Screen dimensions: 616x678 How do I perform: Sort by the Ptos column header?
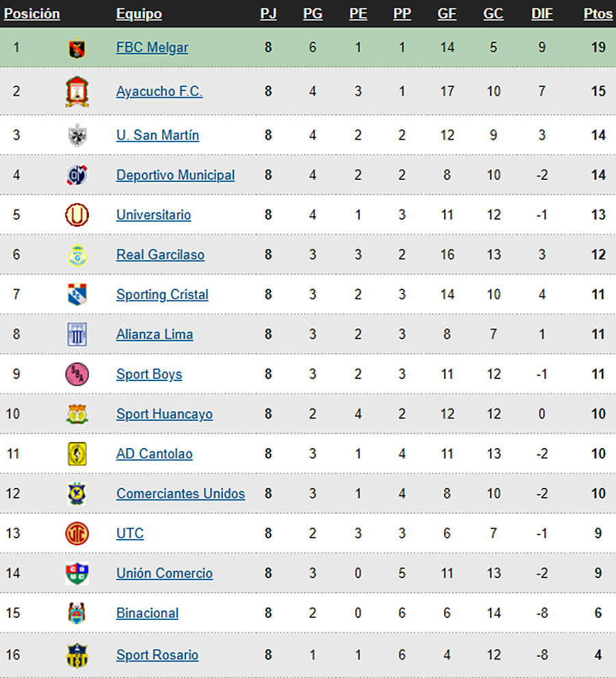click(x=598, y=14)
